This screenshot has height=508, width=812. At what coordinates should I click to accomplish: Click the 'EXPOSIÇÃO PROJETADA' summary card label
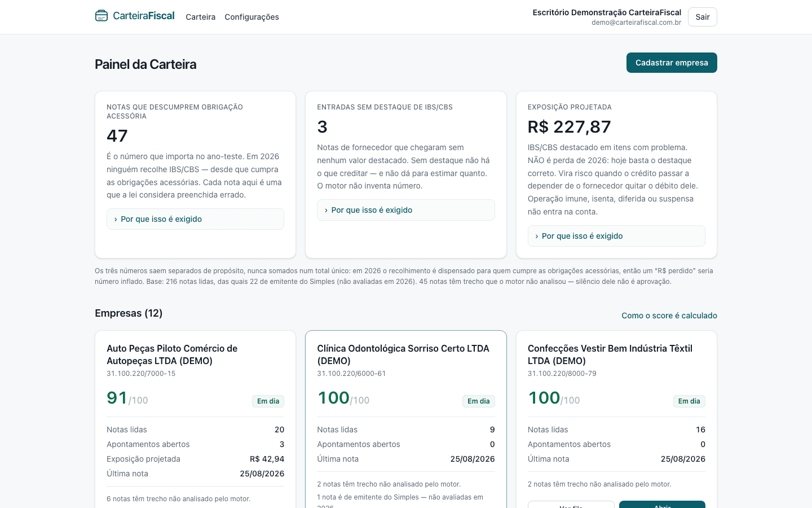click(x=570, y=107)
